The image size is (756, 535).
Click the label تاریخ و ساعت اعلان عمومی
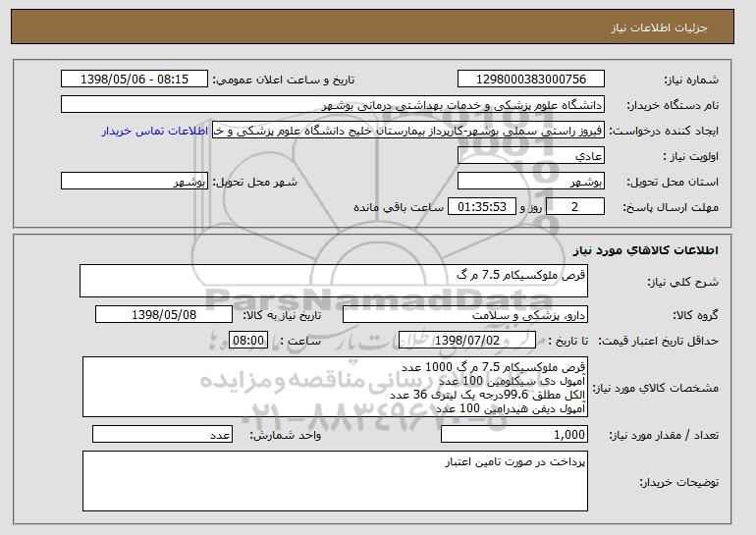[284, 80]
